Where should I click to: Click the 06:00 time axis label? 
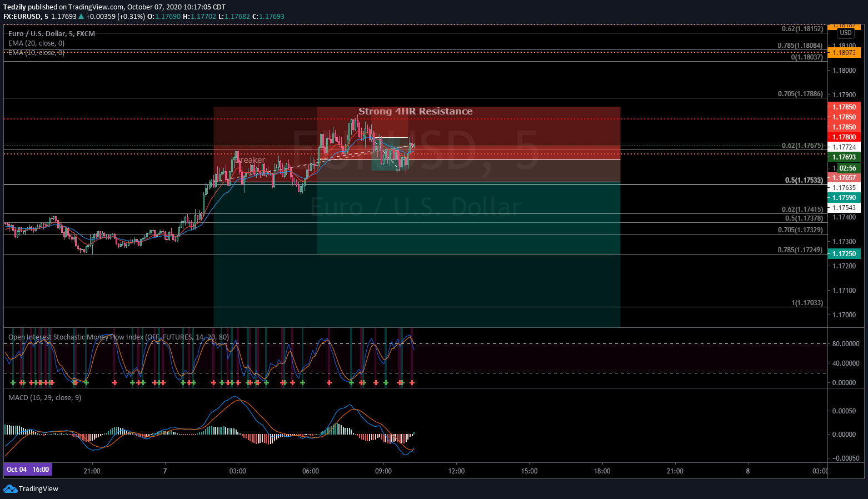point(311,471)
